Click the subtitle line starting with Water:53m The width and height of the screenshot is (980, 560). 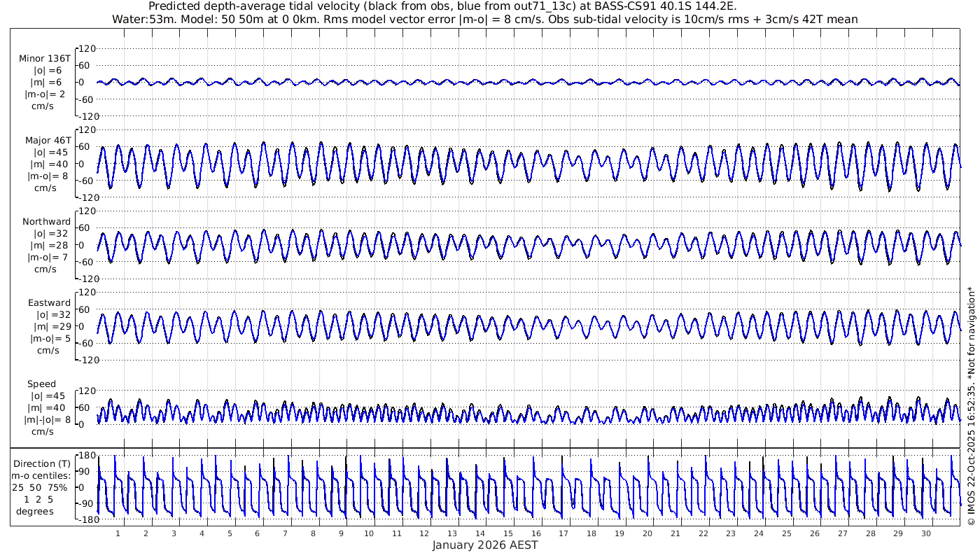[484, 19]
